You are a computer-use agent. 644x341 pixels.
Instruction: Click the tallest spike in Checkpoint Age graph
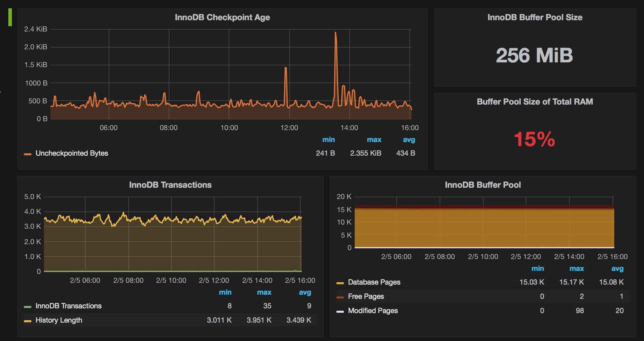point(335,33)
